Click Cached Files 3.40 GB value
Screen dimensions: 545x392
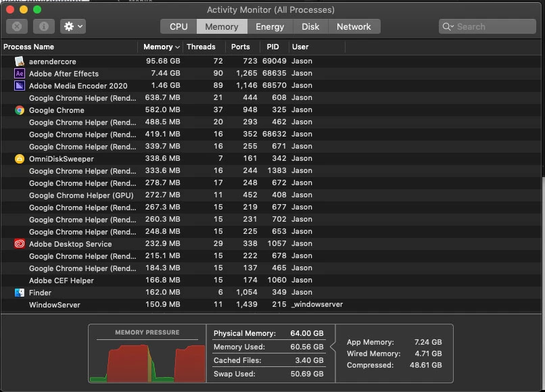[309, 360]
